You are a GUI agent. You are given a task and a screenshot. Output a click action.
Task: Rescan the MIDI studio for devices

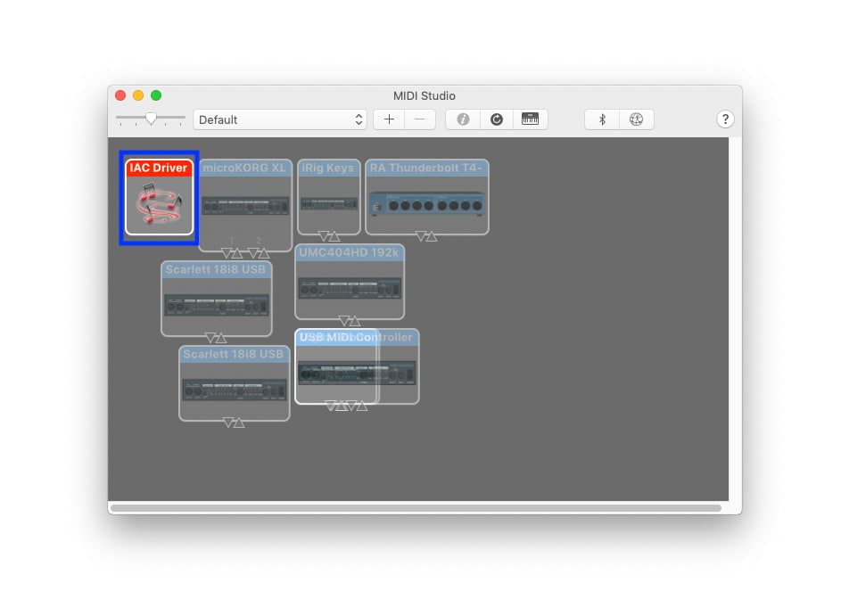497,119
